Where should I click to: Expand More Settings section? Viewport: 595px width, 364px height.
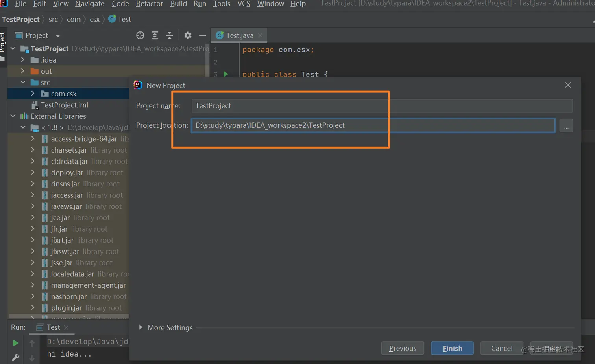(140, 327)
